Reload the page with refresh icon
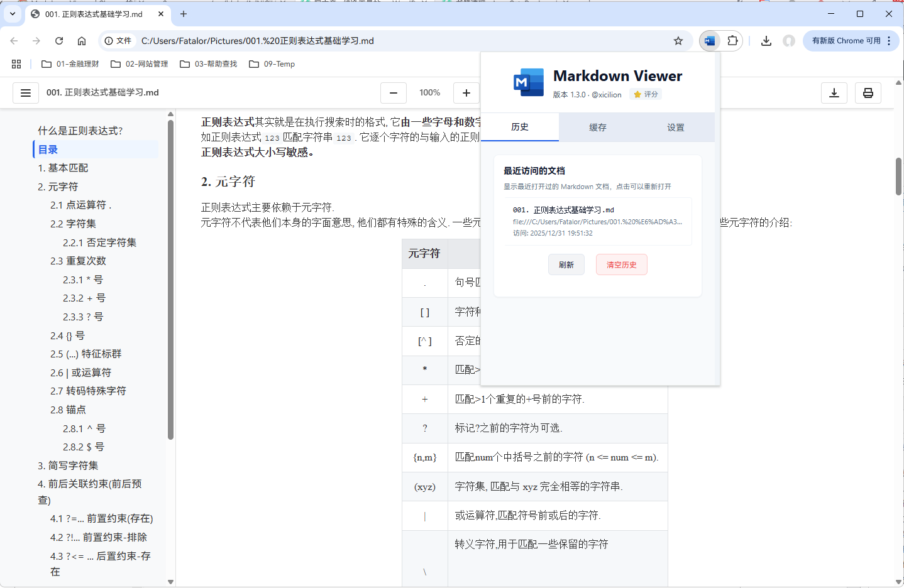 click(59, 40)
